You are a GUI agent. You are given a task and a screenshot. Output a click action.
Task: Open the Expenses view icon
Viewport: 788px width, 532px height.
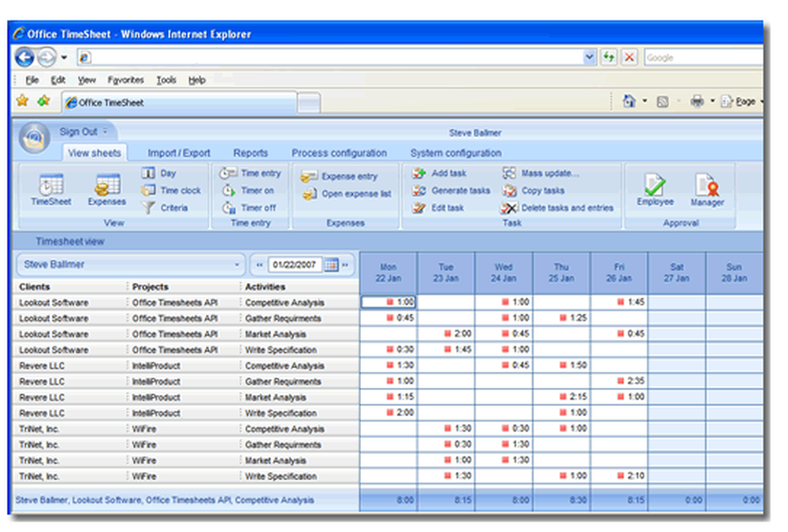(106, 190)
